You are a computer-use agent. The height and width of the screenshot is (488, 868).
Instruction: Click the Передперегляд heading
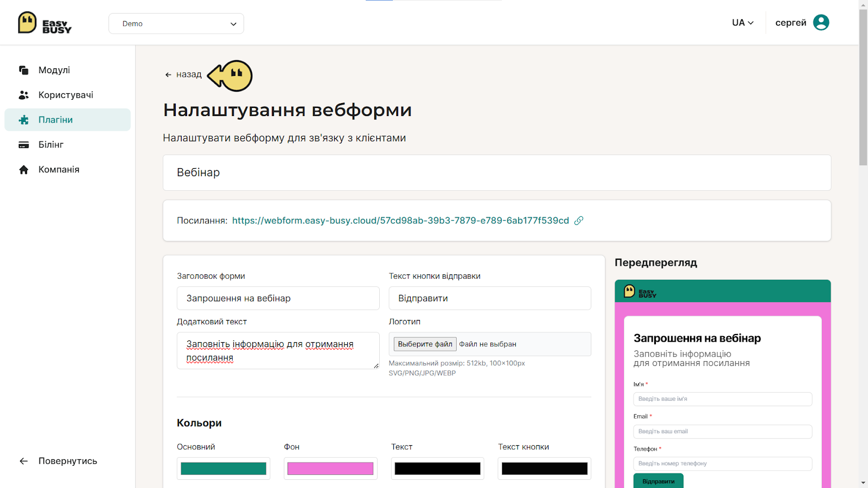[656, 262]
